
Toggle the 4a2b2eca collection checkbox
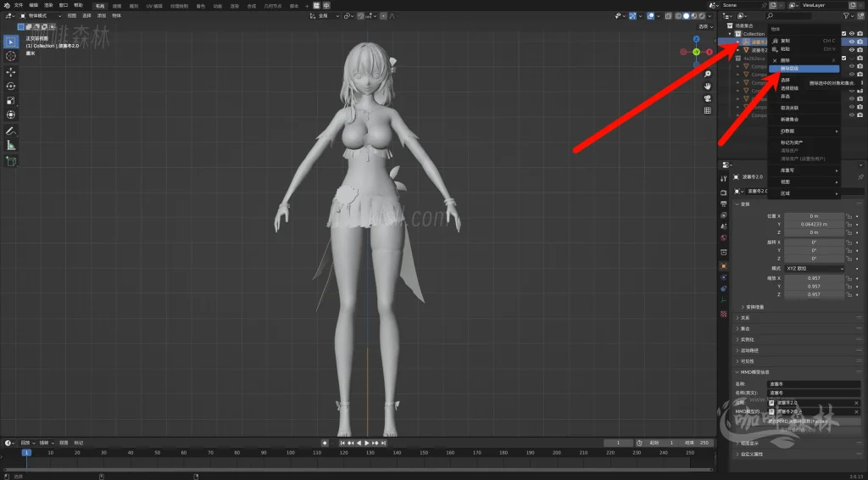point(843,59)
